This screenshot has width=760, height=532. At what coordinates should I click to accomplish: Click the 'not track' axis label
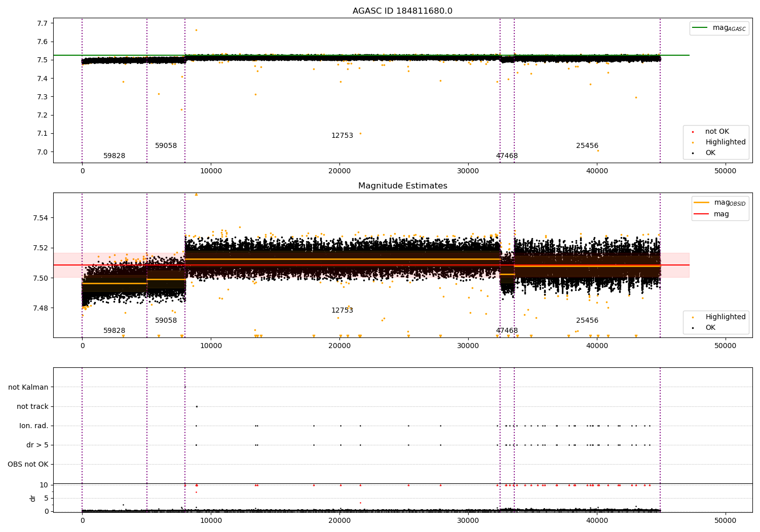[x=32, y=406]
